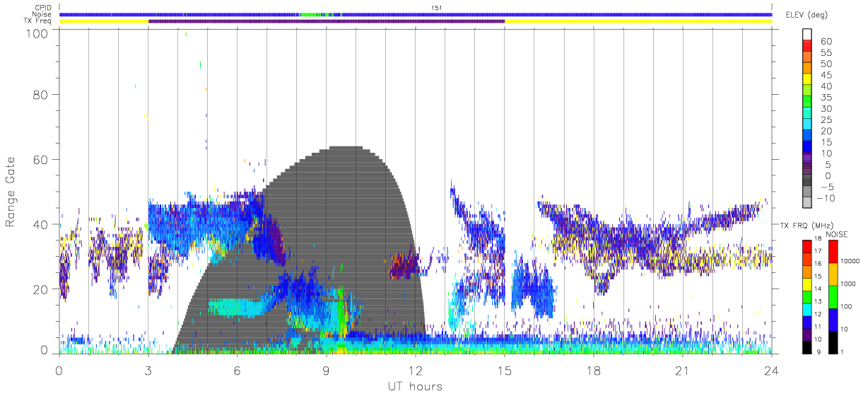Select the yellow swatch in the ELEV colorbar
Image resolution: width=868 pixels, height=401 pixels.
pos(807,79)
